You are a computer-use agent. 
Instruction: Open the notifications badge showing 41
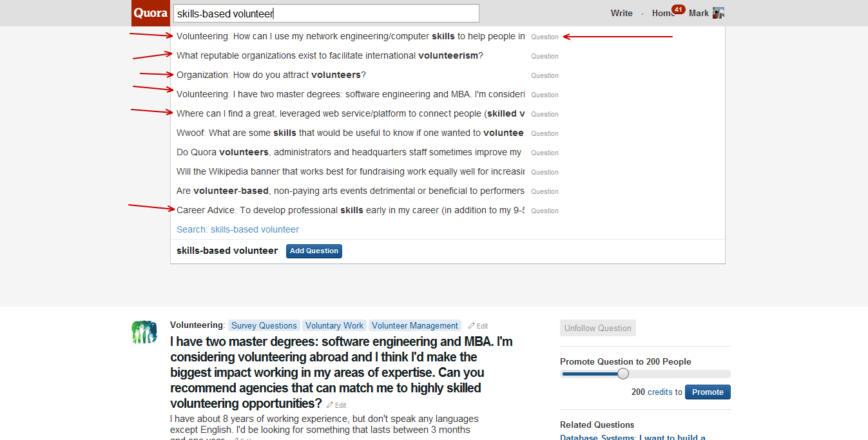click(678, 9)
